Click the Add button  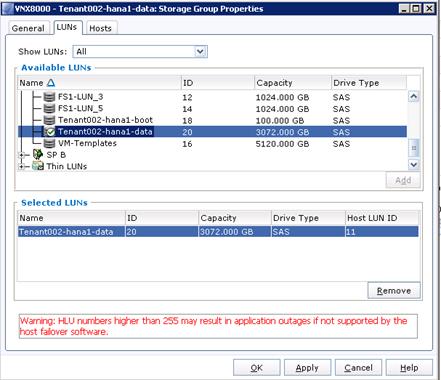click(x=403, y=180)
